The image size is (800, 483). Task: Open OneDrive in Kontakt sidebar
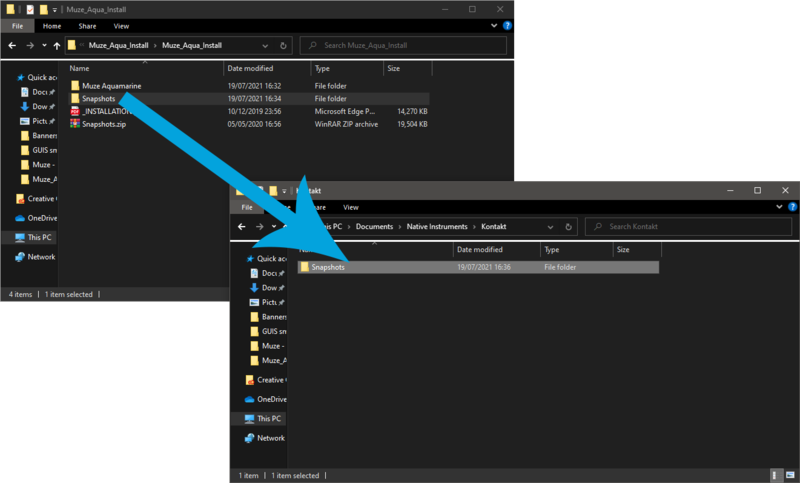[265, 399]
